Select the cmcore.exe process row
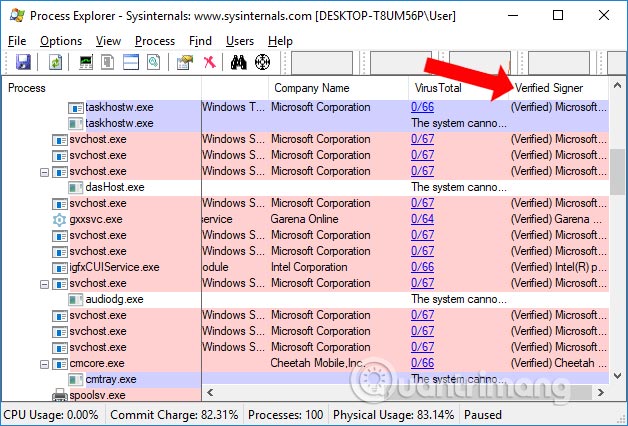628x426 pixels. coord(306,364)
